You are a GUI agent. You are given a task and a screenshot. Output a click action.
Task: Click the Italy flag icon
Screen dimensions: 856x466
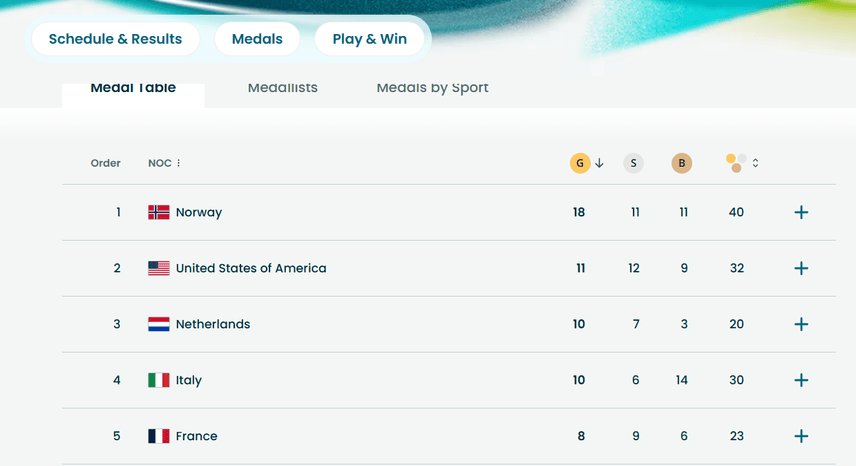159,380
